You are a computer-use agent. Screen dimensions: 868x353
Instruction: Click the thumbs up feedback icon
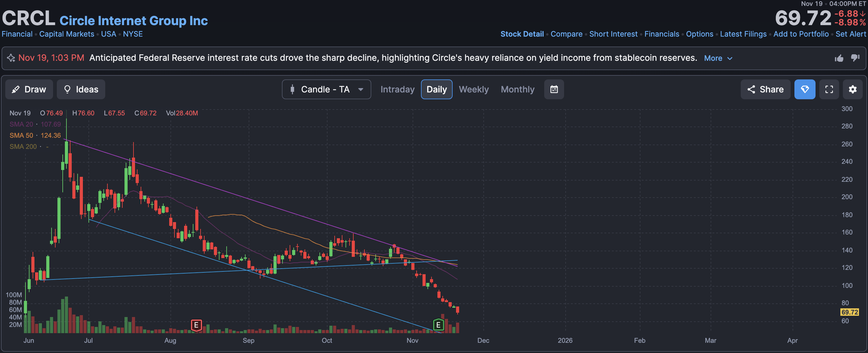point(839,58)
